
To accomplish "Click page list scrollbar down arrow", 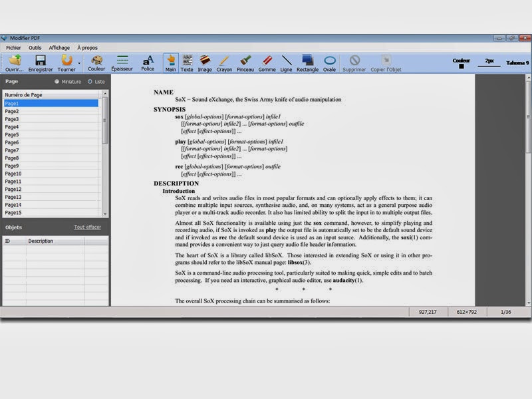I will pos(105,214).
